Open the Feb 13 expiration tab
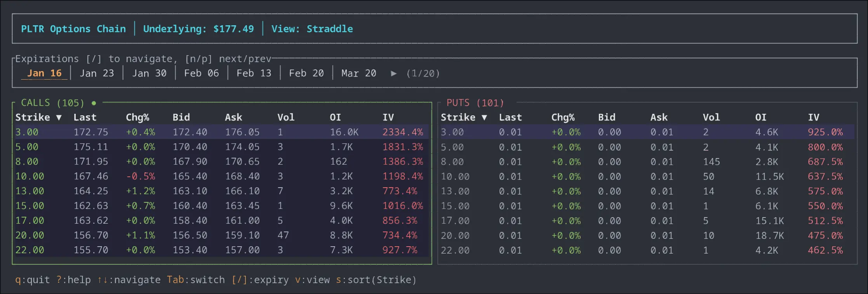 pyautogui.click(x=254, y=73)
